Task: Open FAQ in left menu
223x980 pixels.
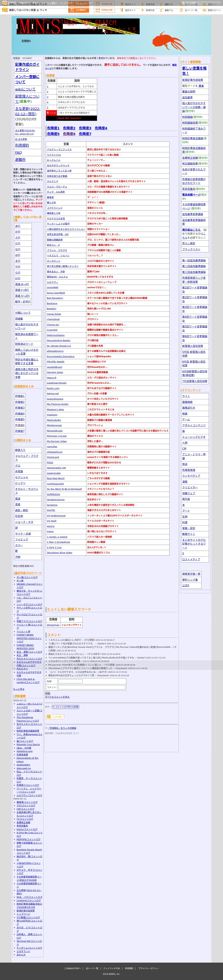Action: point(18,153)
